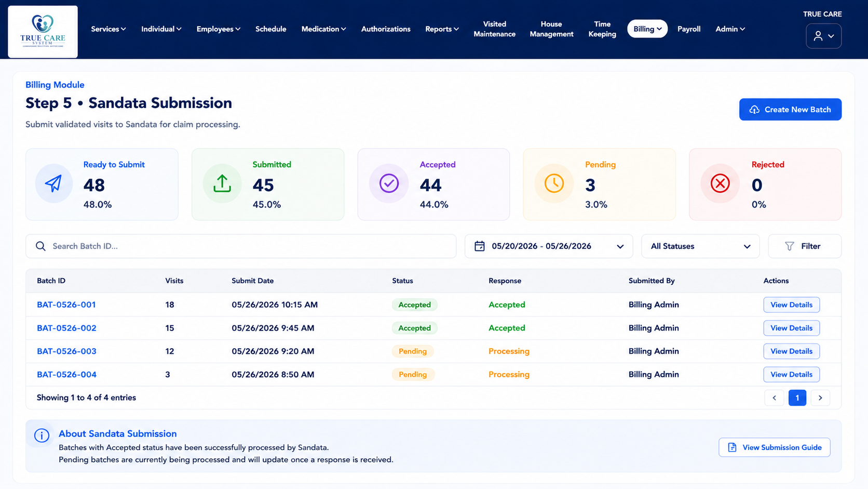
Task: Open the user profile menu
Action: pyautogui.click(x=823, y=36)
